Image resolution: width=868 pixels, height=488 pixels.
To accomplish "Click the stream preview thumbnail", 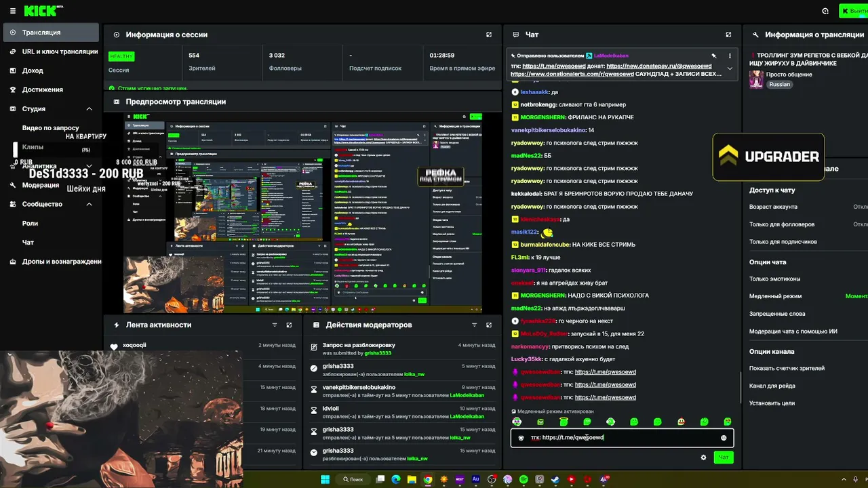I will tap(303, 213).
